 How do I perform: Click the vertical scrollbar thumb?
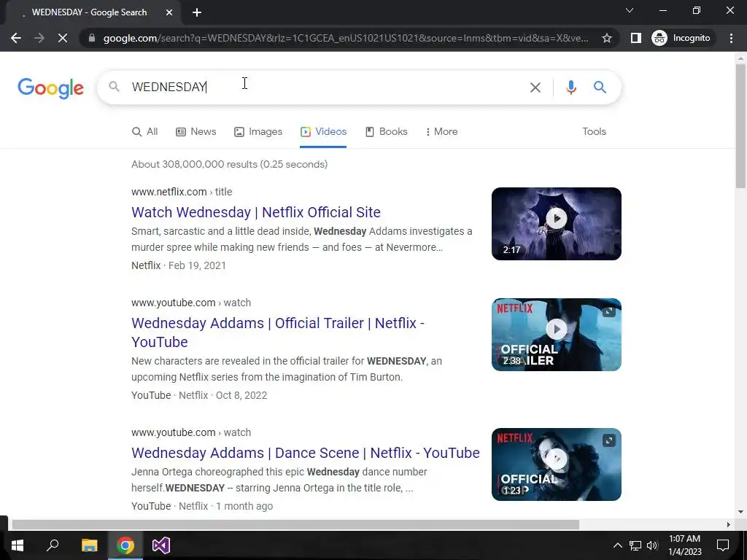tap(740, 125)
